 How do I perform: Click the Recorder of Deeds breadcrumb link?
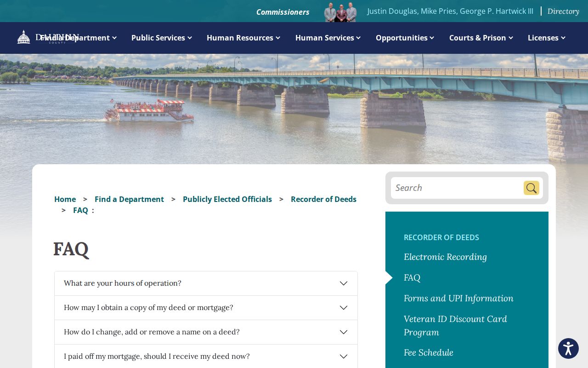tap(323, 199)
